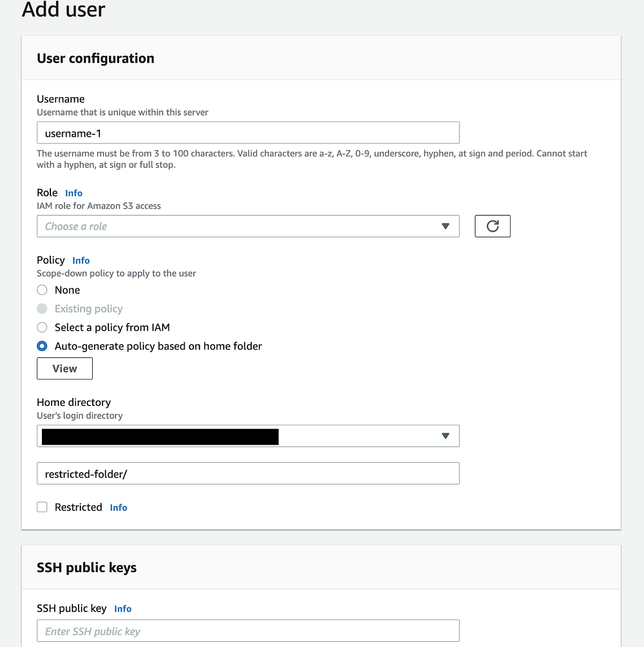
Task: Open the Info link next to Role
Action: pos(74,193)
